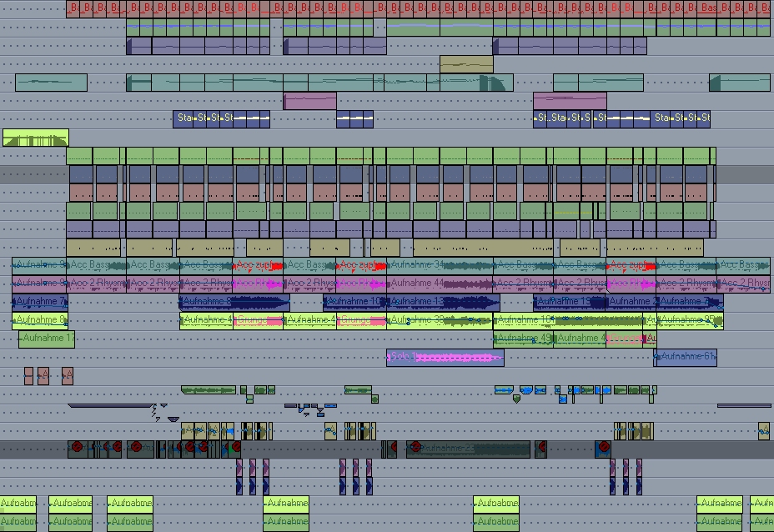774x532 pixels.
Task: Select the first red Acc zupf clip
Action: (x=258, y=265)
